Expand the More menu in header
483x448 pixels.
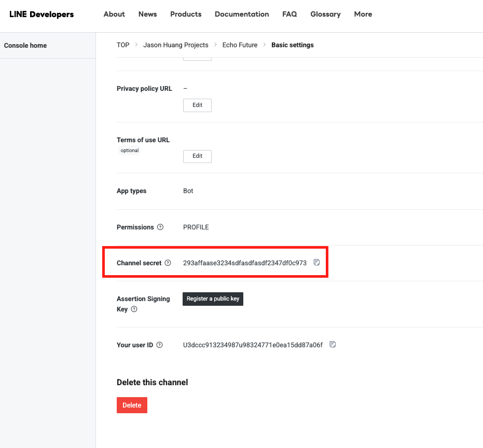(x=363, y=15)
